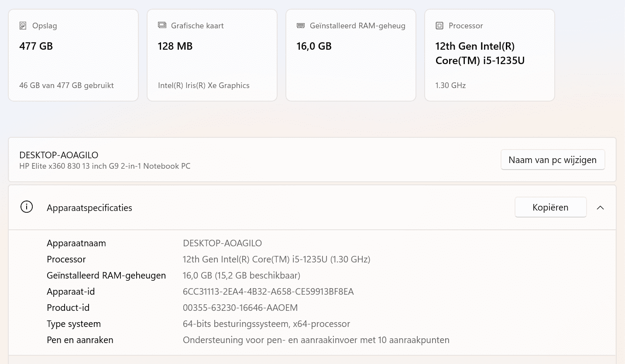
Task: Click the text 46 GB van 477 GB gebruikt
Action: click(x=66, y=85)
